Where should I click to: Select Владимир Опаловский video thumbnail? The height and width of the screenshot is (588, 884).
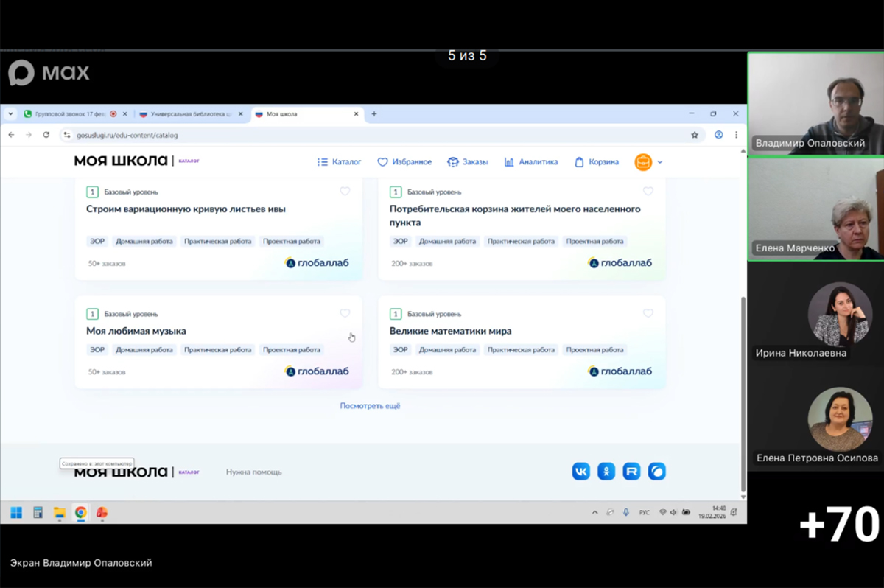pos(815,104)
